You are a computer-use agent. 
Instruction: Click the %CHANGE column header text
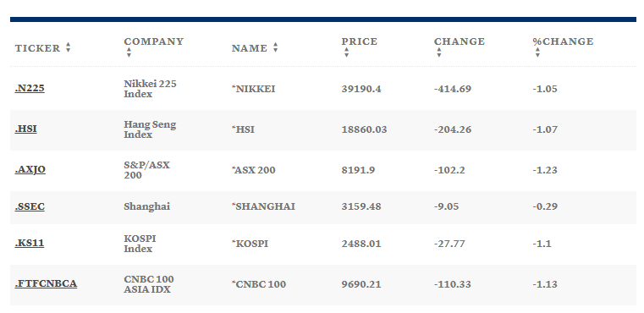(x=563, y=41)
